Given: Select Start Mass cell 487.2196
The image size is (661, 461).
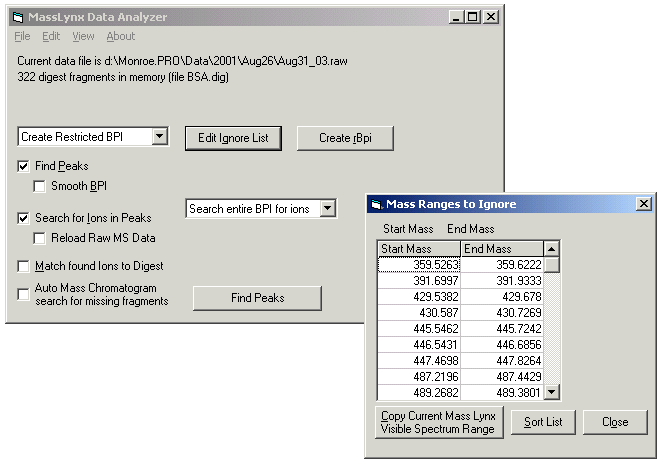Looking at the screenshot, I should 419,377.
